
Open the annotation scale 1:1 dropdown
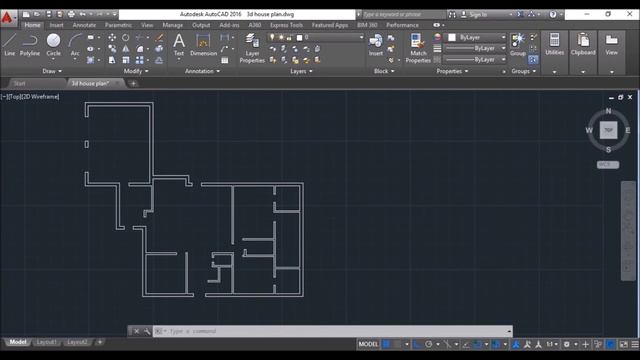click(x=551, y=344)
